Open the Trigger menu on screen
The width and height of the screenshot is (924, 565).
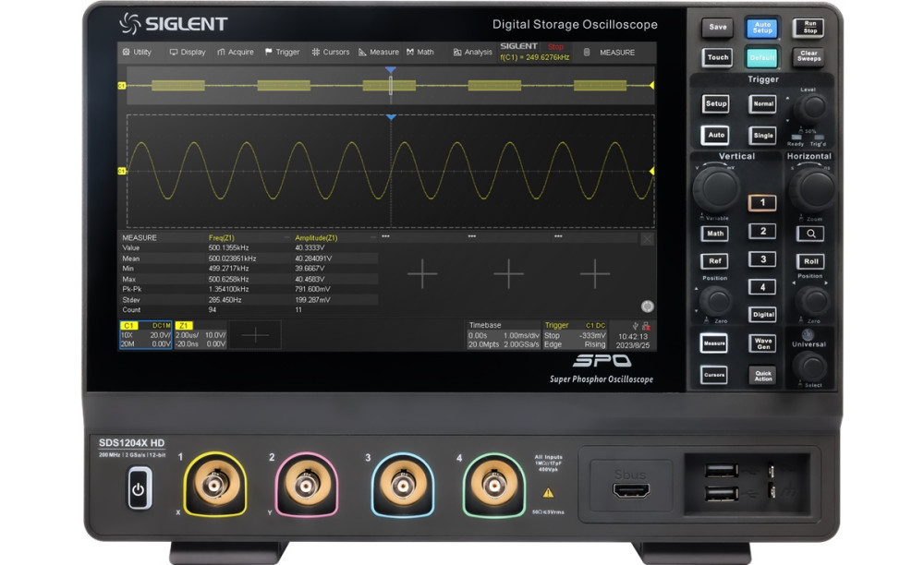[x=282, y=52]
